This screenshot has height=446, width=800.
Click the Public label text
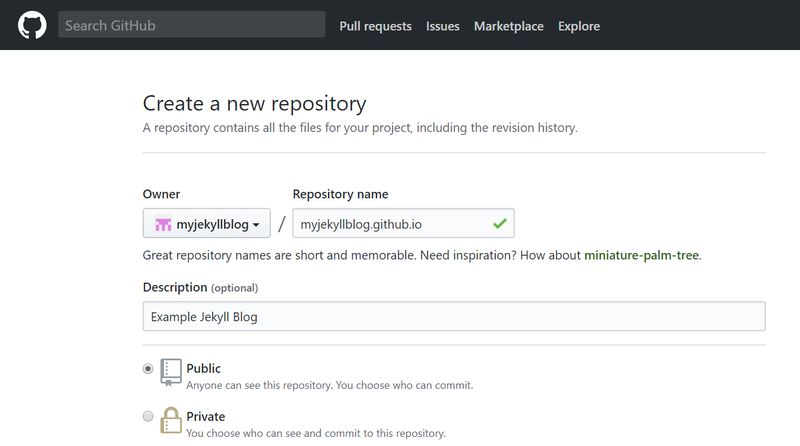(204, 368)
